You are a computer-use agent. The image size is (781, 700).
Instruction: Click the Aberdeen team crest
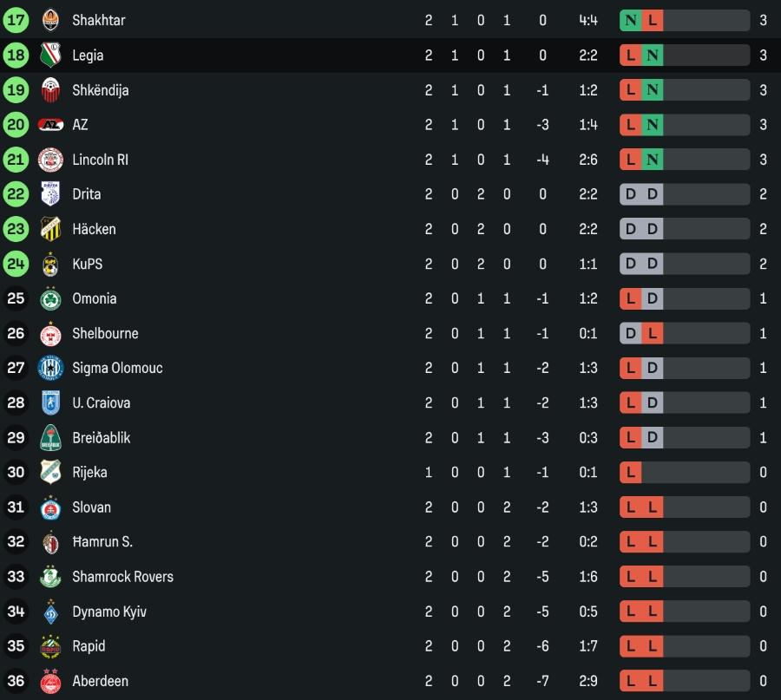tap(50, 682)
